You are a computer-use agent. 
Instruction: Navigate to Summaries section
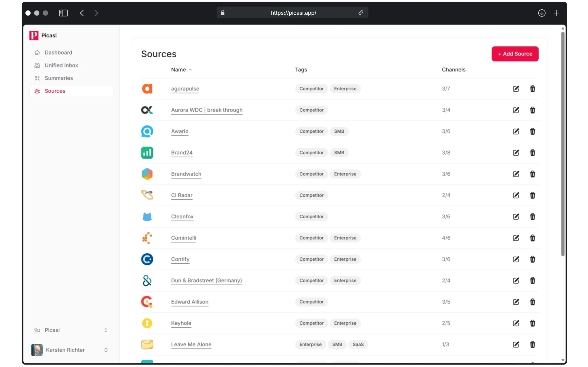59,78
